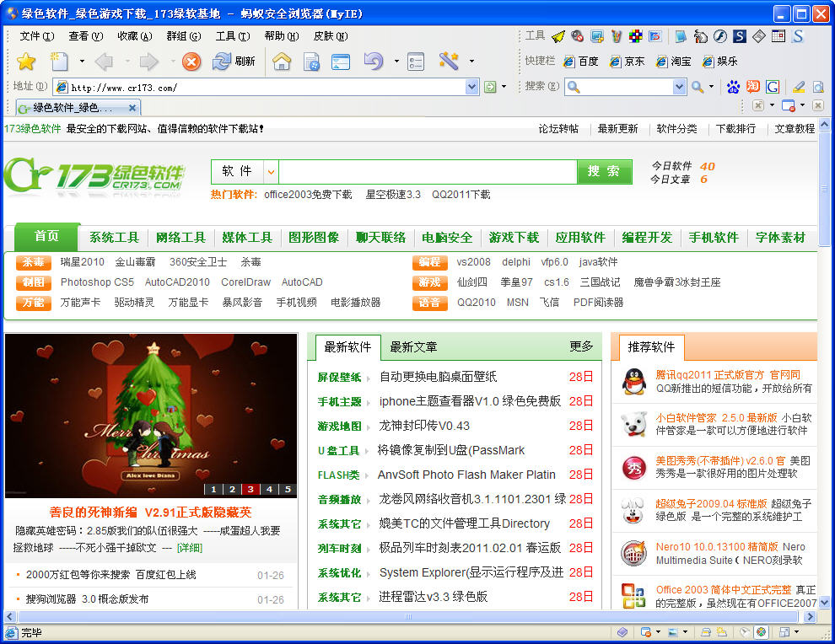Expand the new page icon dropdown arrow
This screenshot has height=644, width=835.
point(82,62)
